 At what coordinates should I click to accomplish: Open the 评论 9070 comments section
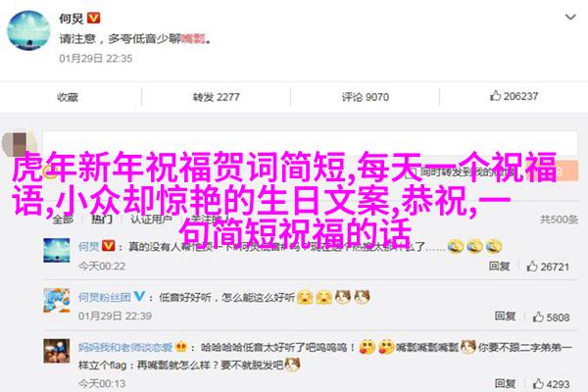[365, 97]
